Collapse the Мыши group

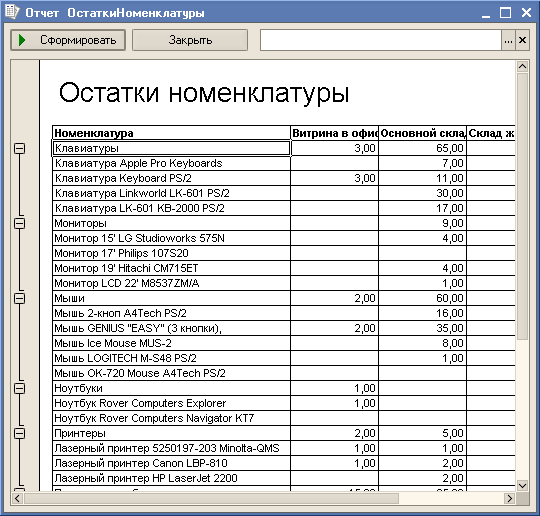click(x=20, y=298)
